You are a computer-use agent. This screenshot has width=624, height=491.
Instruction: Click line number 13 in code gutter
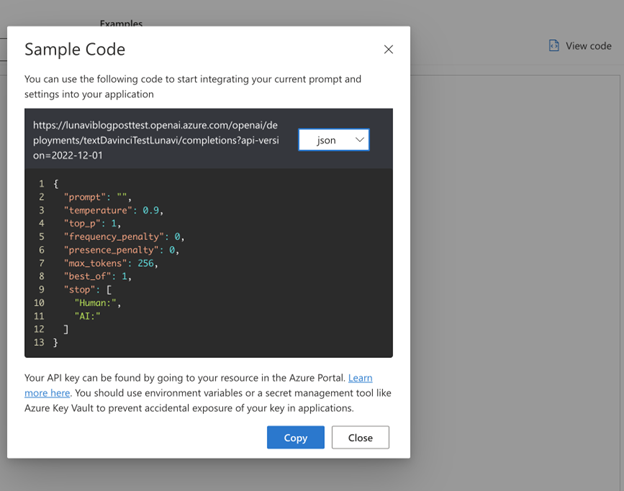pos(39,342)
